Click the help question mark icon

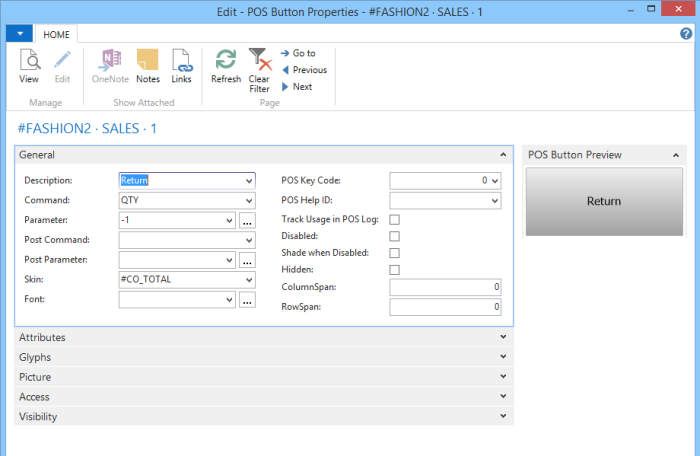(686, 34)
